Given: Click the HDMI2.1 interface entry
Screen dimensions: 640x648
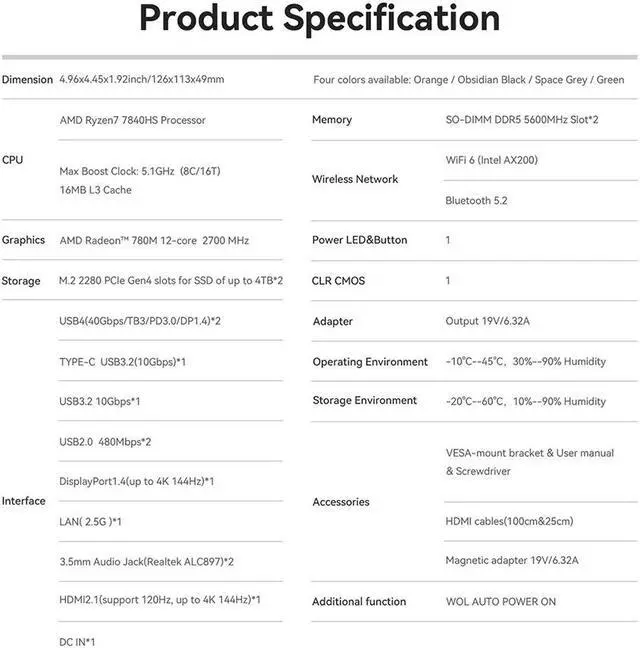Looking at the screenshot, I should point(159,600).
